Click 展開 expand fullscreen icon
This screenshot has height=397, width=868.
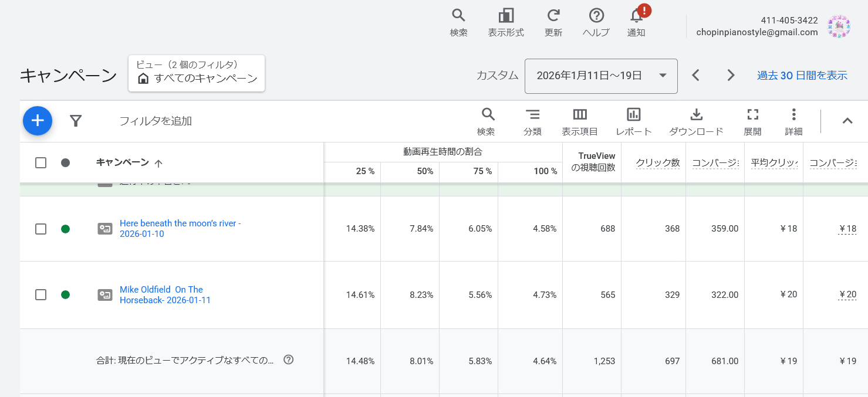752,115
